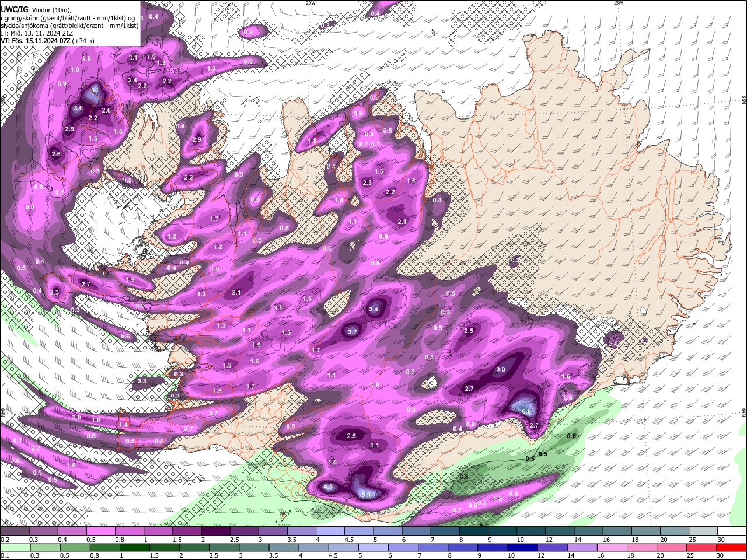Viewport: 747px width, 560px height.
Task: Click the red swatch ending the lower rain legend
Action: point(731,548)
